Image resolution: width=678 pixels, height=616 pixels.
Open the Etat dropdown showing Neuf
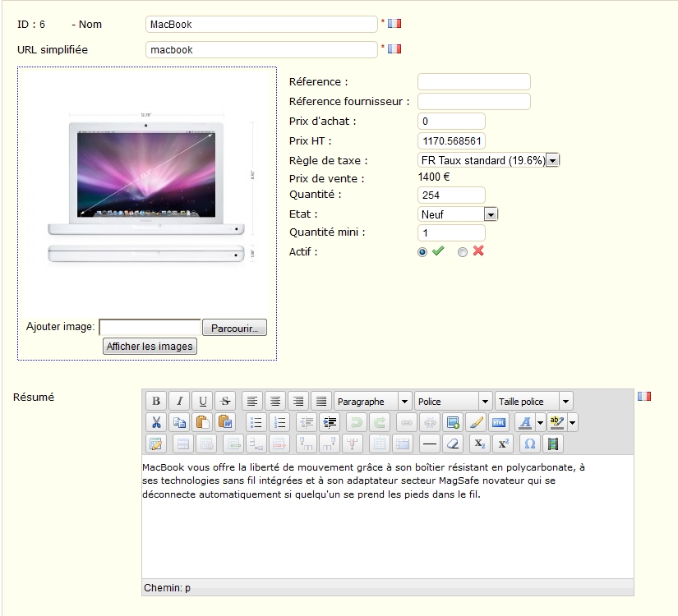(458, 214)
